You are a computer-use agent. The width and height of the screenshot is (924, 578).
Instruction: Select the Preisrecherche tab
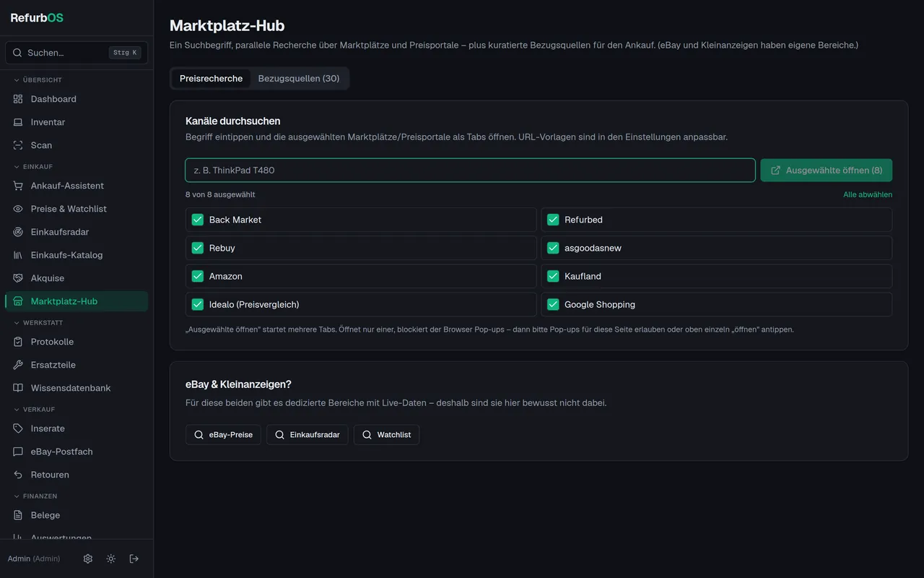tap(211, 79)
